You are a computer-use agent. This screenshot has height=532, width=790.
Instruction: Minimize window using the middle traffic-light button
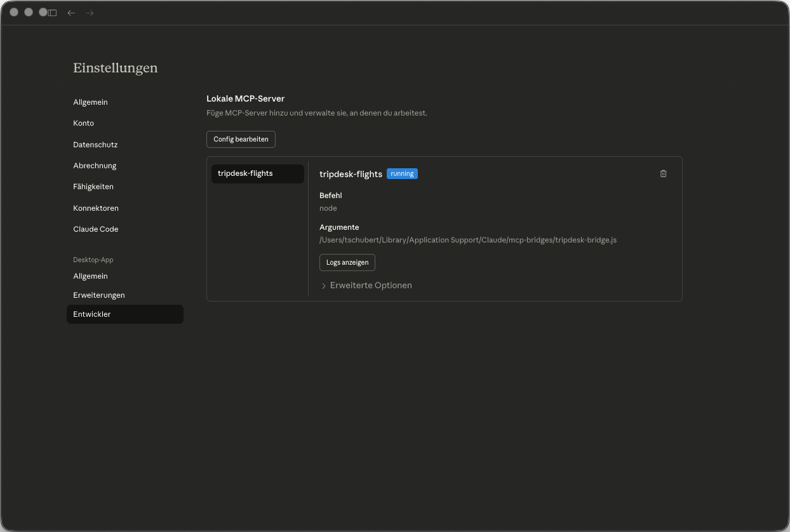[x=29, y=12]
